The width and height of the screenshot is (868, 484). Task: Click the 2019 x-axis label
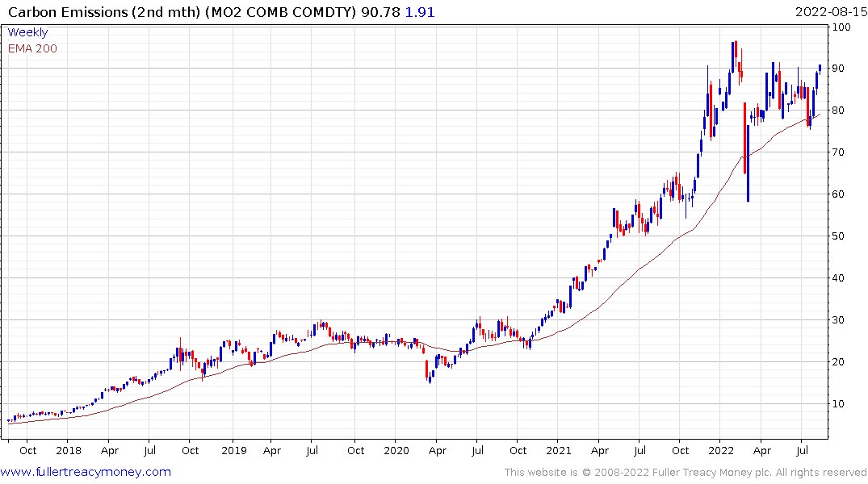(x=233, y=451)
